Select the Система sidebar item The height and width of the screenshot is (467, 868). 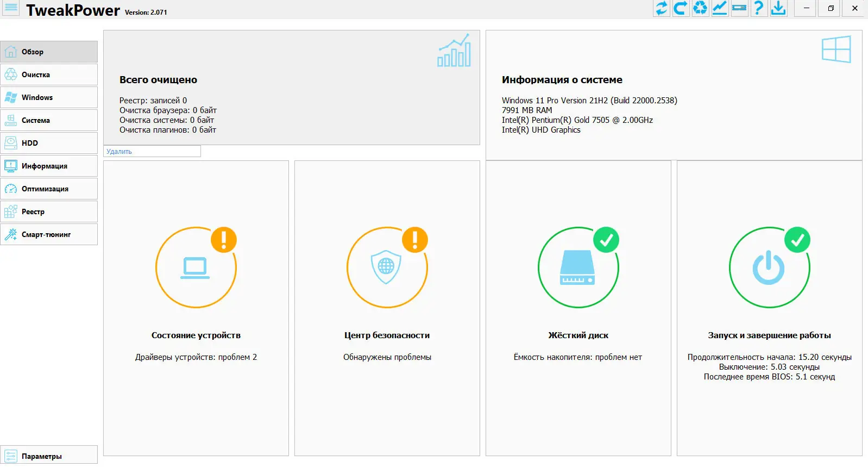coord(49,120)
